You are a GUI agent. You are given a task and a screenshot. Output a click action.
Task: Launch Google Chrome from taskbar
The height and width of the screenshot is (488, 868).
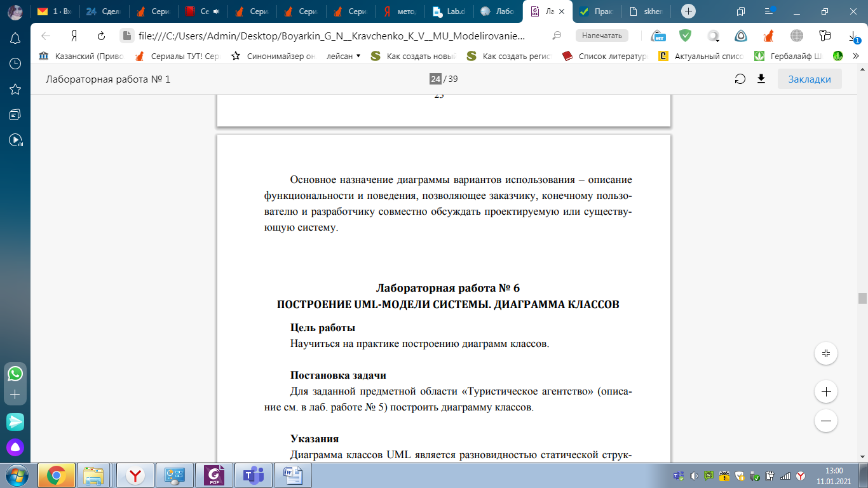click(x=57, y=475)
